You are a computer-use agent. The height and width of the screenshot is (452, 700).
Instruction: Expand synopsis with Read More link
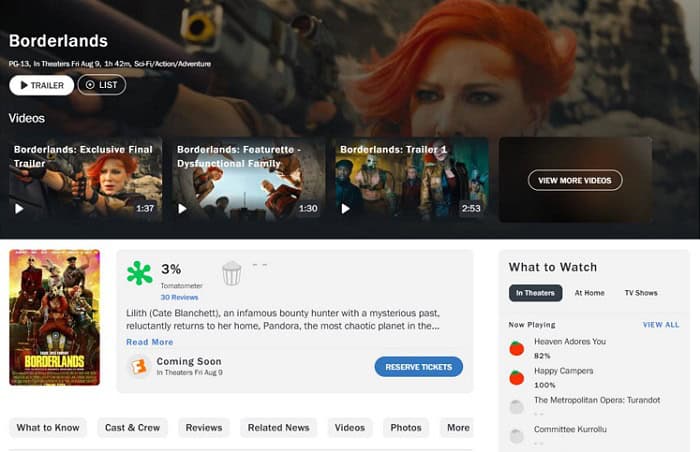point(150,342)
